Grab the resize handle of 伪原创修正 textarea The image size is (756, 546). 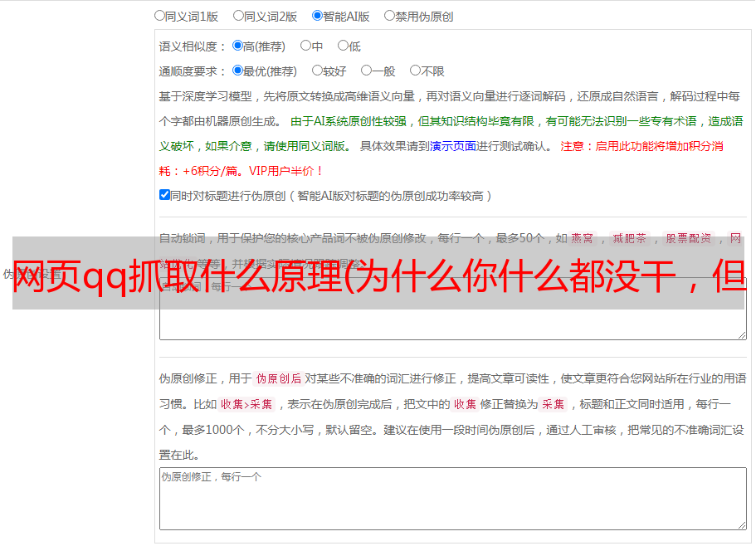click(x=742, y=526)
